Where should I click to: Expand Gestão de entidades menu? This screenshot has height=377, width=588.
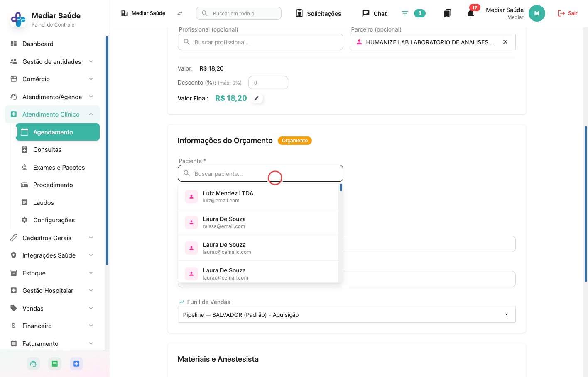(x=52, y=61)
